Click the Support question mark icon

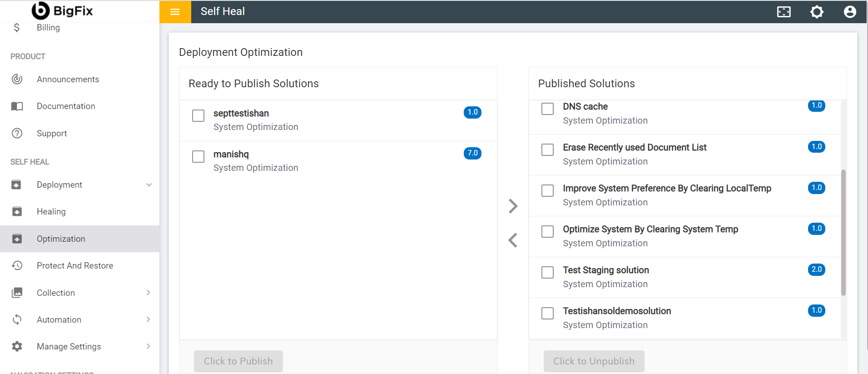[x=17, y=133]
